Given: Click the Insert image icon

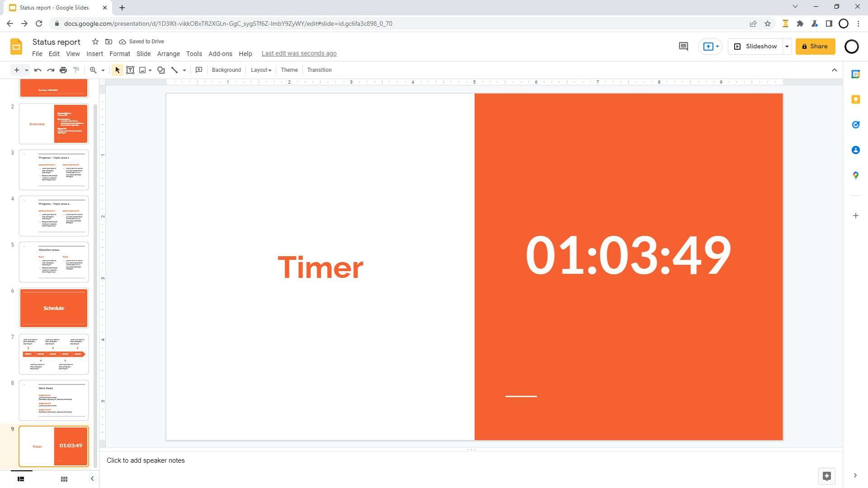Looking at the screenshot, I should coord(143,70).
